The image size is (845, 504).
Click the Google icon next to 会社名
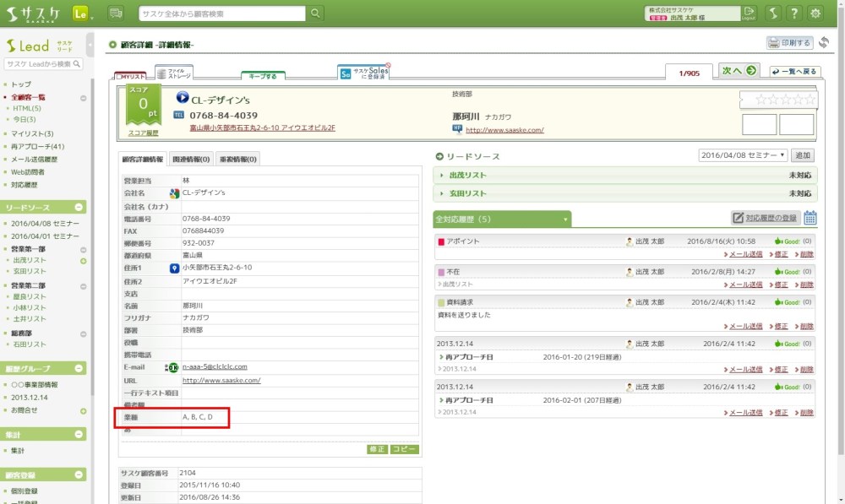(x=174, y=193)
